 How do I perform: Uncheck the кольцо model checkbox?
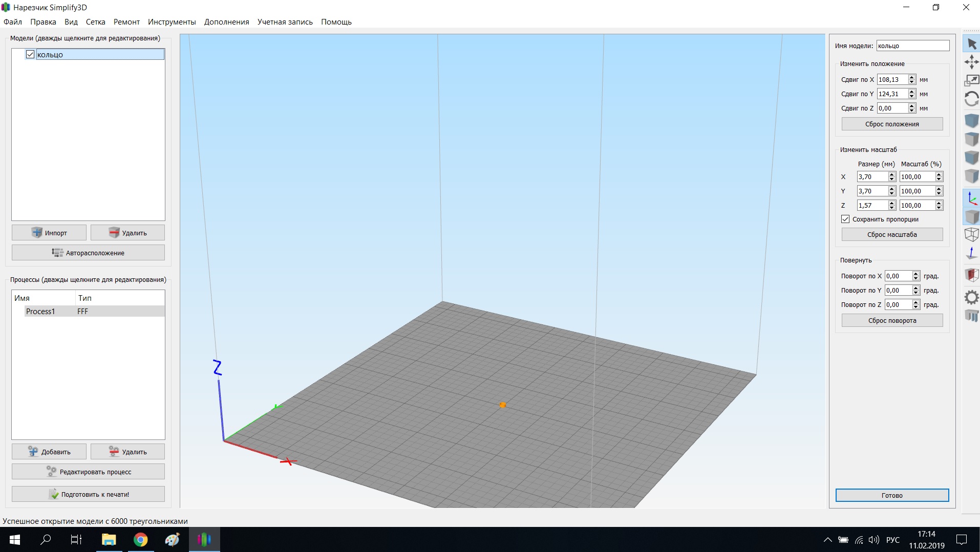[x=30, y=55]
